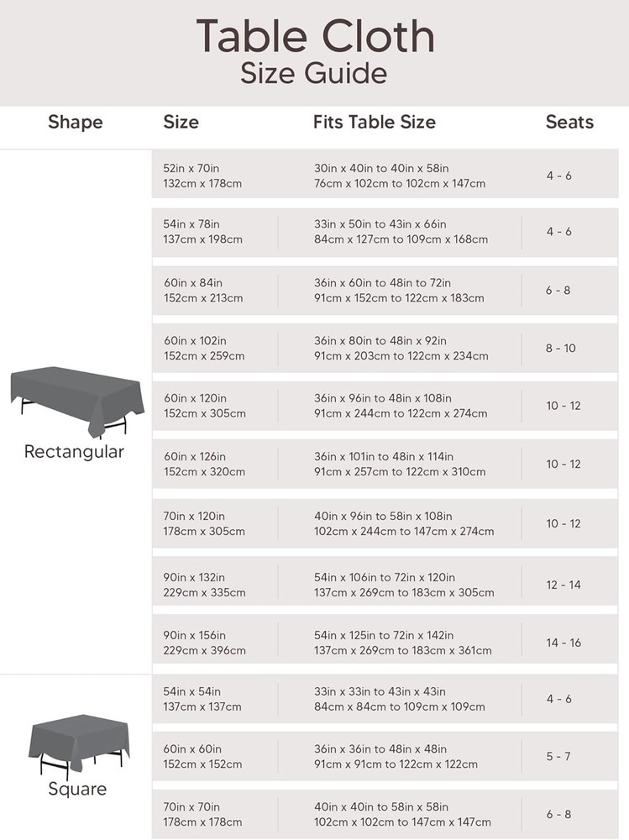
Task: Click the rectangular tablecloth table image
Action: coord(76,400)
